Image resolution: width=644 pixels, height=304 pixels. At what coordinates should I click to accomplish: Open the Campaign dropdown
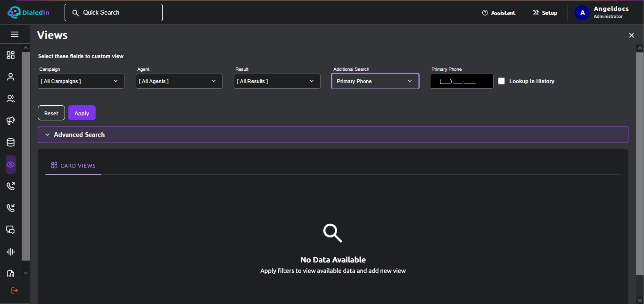pos(81,81)
